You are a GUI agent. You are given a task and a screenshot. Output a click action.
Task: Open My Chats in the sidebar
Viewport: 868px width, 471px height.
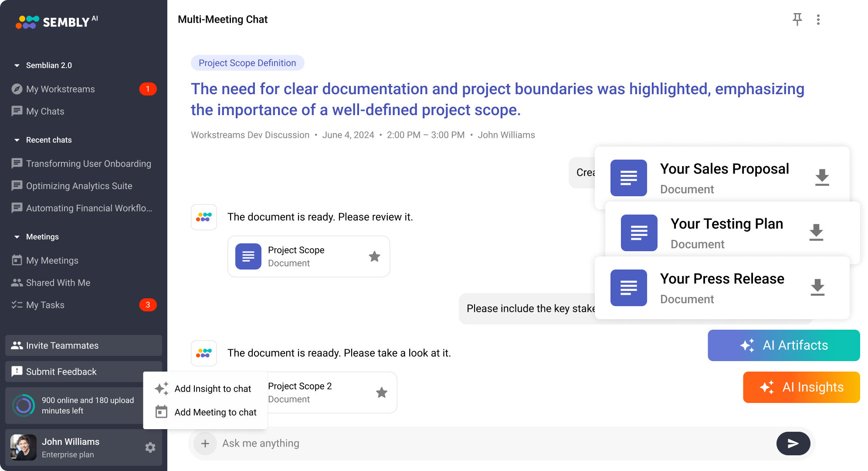[x=45, y=111]
